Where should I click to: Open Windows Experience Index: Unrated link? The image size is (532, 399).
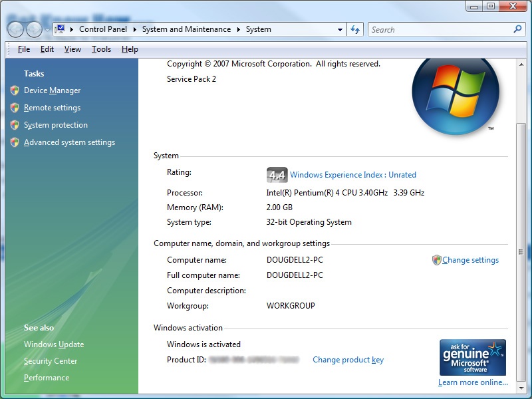(353, 175)
